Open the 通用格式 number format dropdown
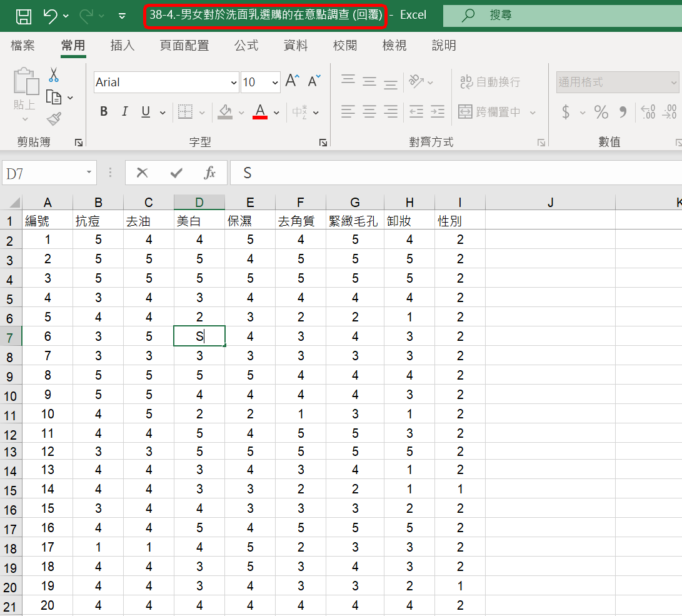 point(674,83)
